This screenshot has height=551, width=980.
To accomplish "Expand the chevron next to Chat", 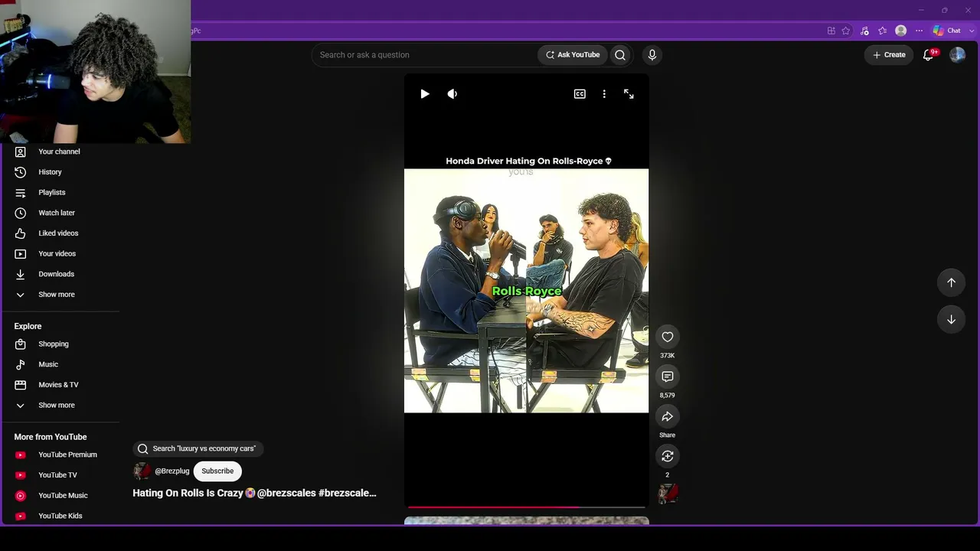I will click(971, 31).
